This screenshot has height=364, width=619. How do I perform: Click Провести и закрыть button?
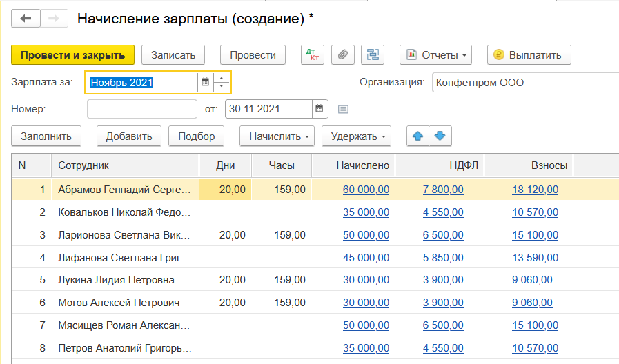coord(72,55)
